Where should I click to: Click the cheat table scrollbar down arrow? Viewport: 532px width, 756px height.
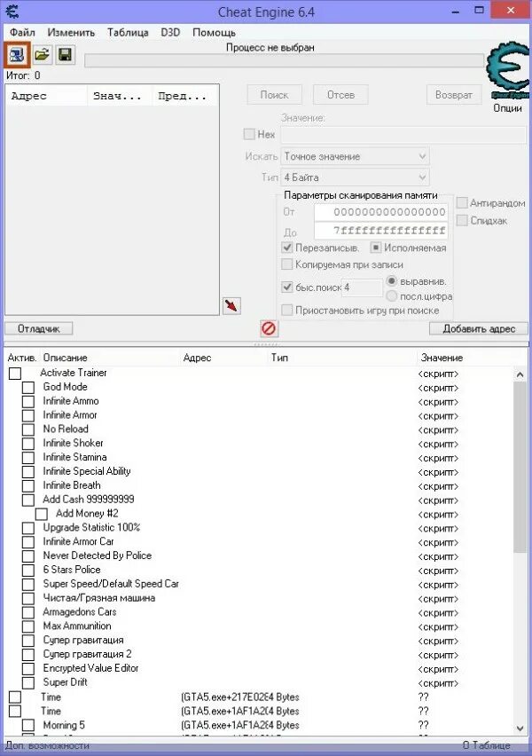click(x=520, y=728)
